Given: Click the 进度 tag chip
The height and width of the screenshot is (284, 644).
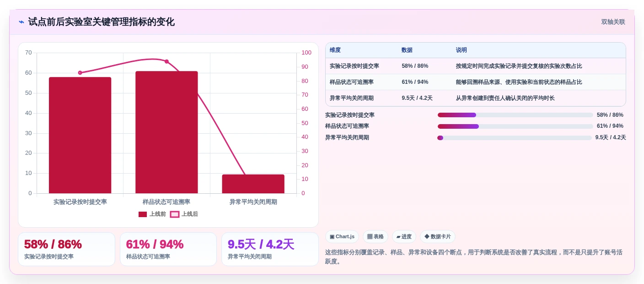Looking at the screenshot, I should point(404,237).
